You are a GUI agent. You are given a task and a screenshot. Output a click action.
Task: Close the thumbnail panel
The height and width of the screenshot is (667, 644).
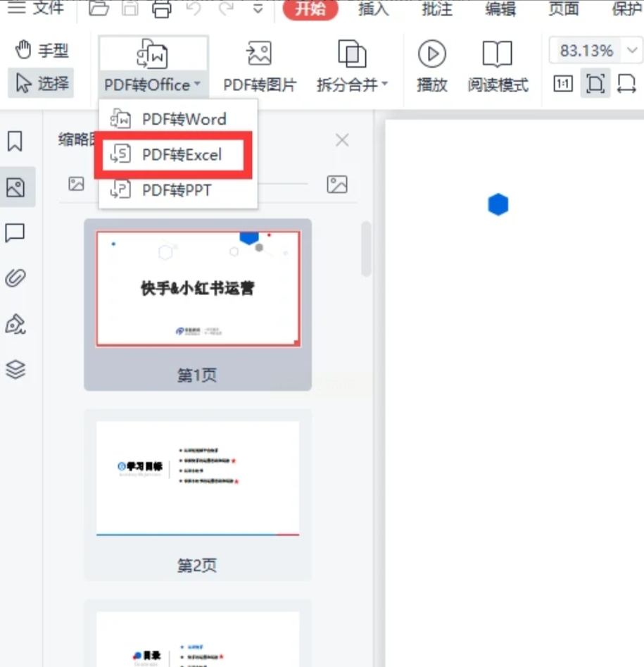click(342, 140)
